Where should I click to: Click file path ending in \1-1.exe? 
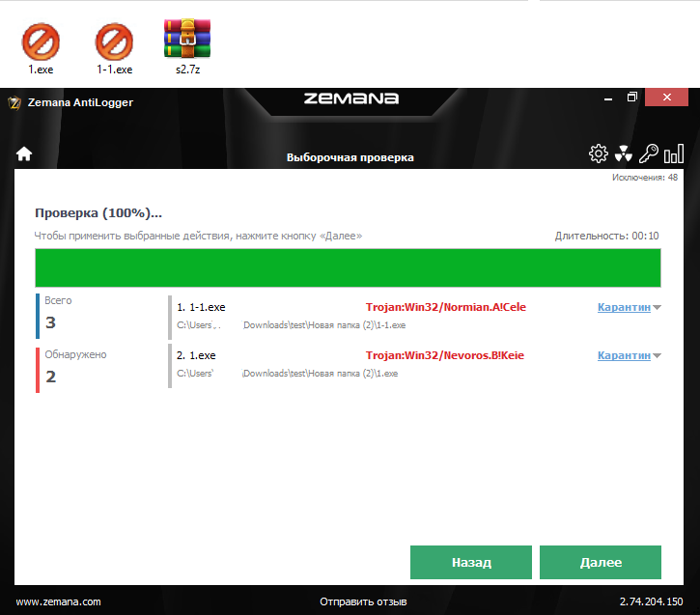point(291,325)
